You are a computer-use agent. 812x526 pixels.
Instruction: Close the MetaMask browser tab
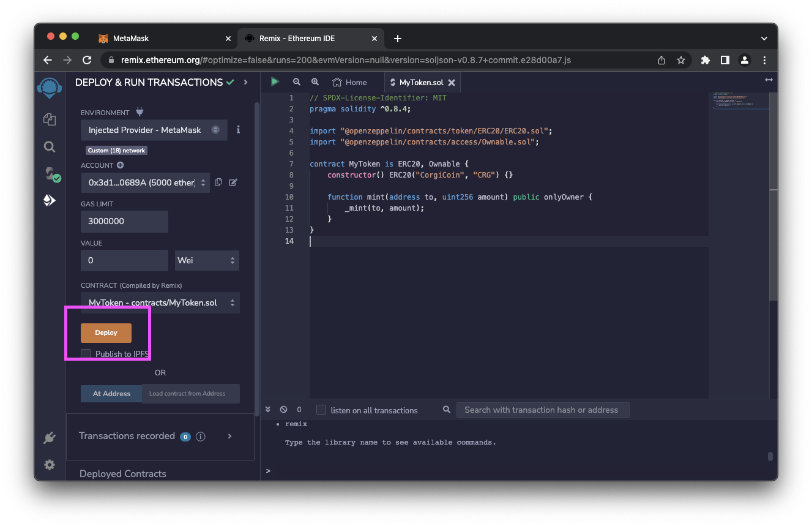pos(228,38)
